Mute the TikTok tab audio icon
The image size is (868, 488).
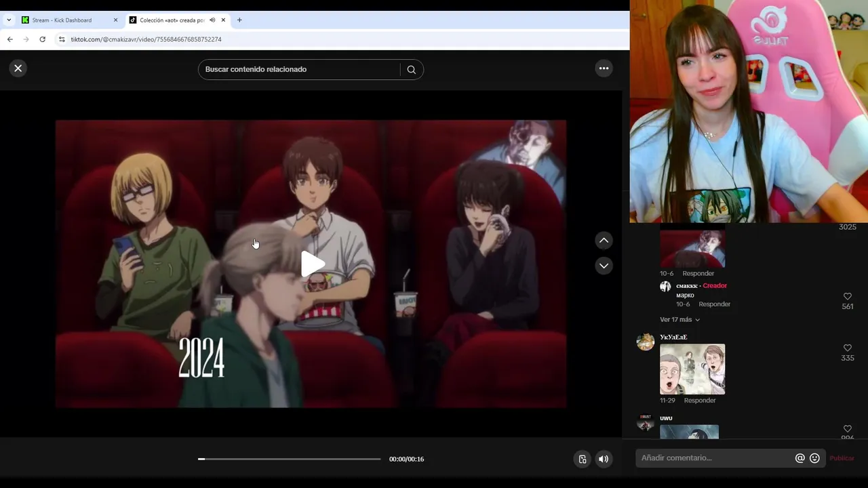pyautogui.click(x=212, y=20)
